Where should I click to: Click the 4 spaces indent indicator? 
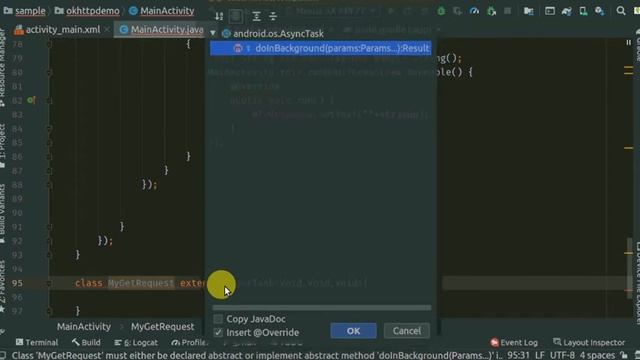(597, 355)
